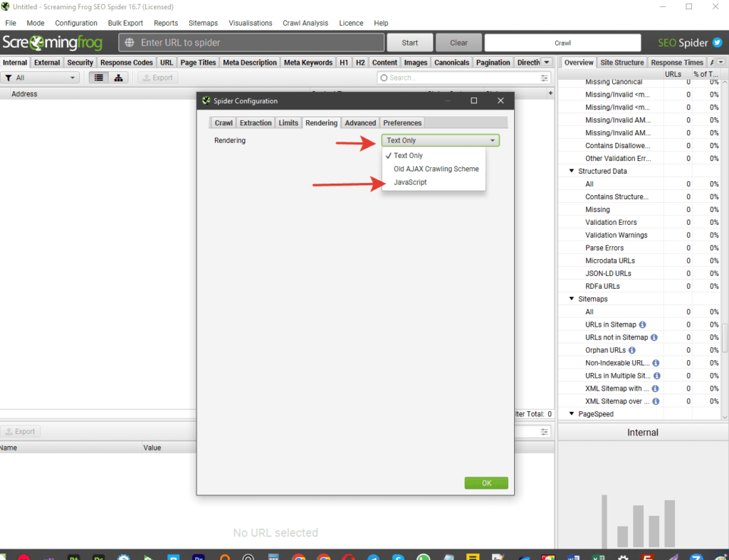Open the Canonicals tab
This screenshot has width=729, height=560.
point(451,63)
